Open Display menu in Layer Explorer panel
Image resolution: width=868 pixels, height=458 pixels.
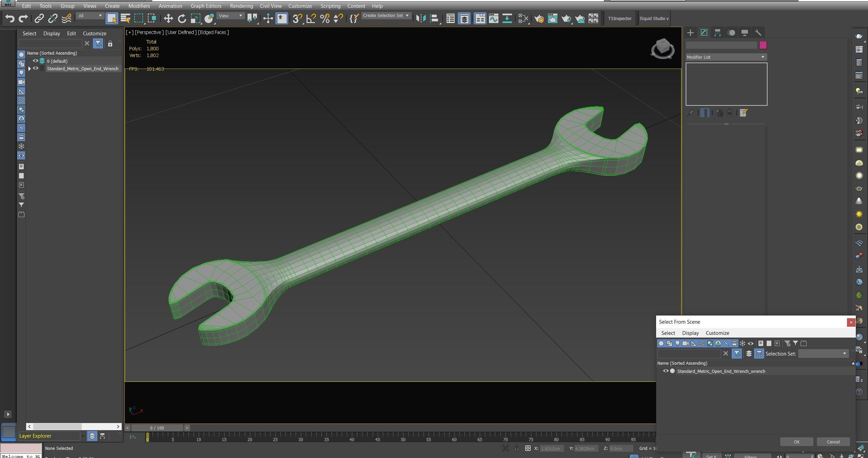tap(52, 33)
